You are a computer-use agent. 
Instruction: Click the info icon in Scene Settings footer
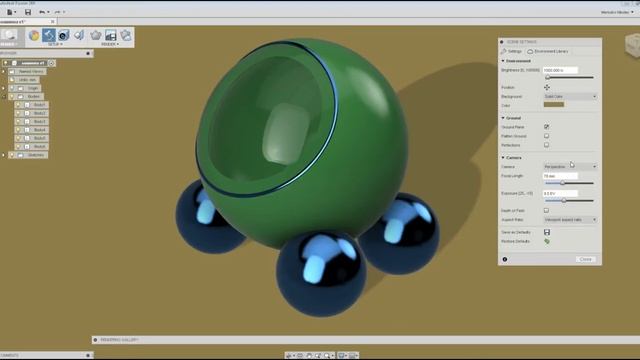(x=505, y=259)
